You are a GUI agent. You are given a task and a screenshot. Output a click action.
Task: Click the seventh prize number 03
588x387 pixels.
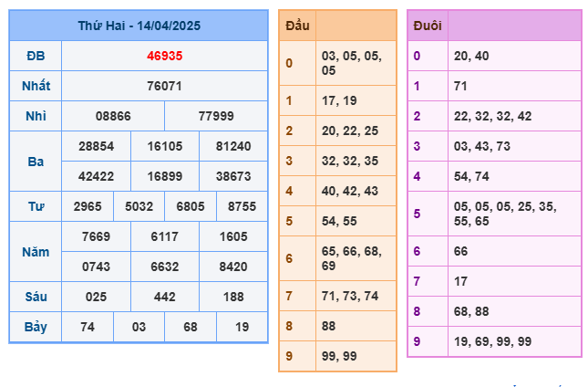point(139,327)
